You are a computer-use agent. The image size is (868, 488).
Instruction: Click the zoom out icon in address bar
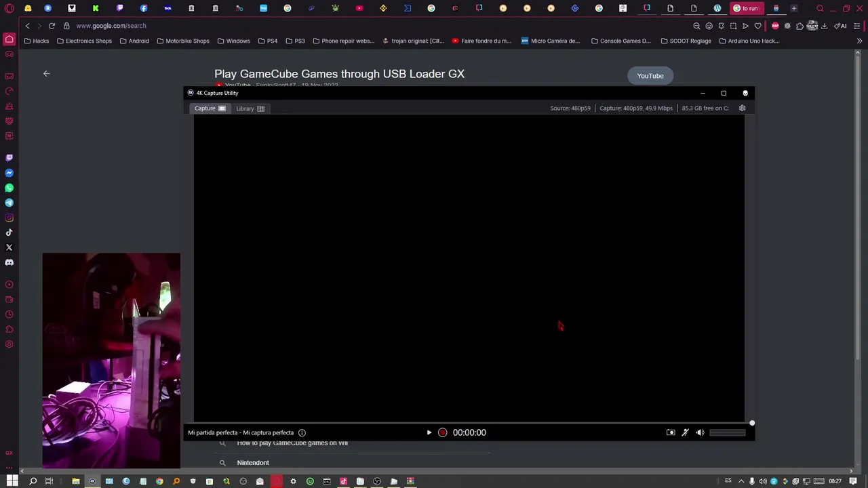[x=696, y=26]
